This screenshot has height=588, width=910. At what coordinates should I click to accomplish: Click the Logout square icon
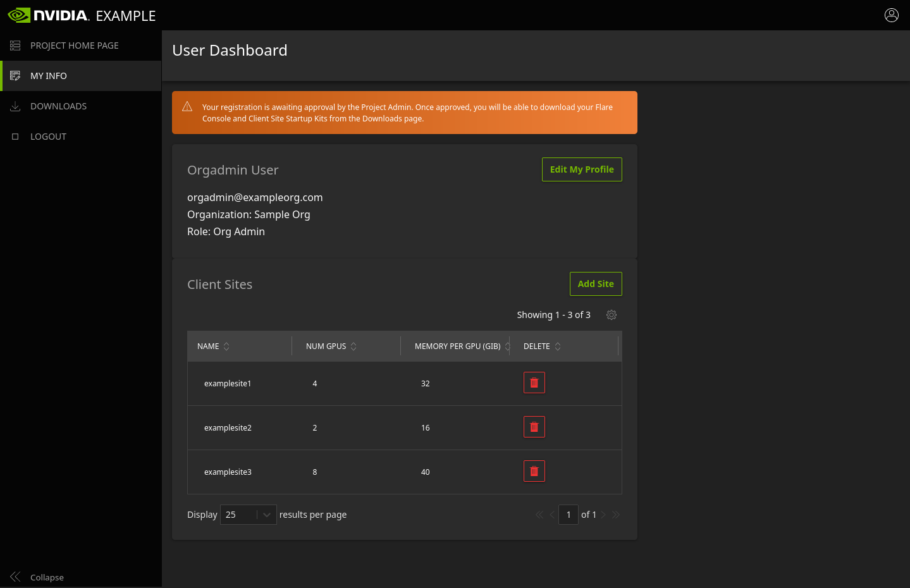(x=15, y=137)
